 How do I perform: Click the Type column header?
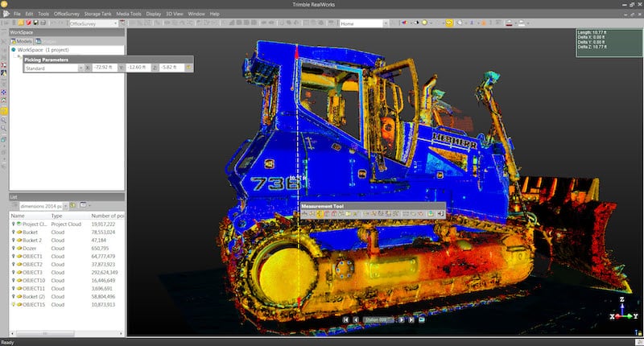tap(69, 216)
